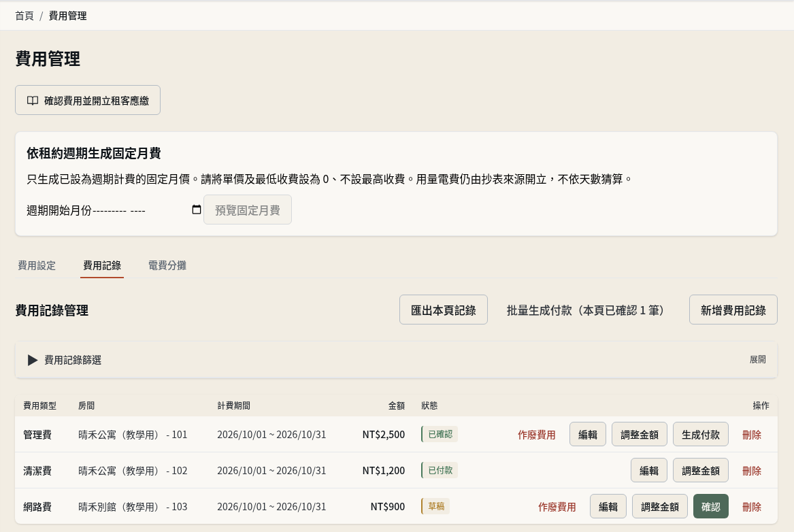
Task: Click 批量生成付款（本頁已確認 1 筆）
Action: tap(589, 310)
